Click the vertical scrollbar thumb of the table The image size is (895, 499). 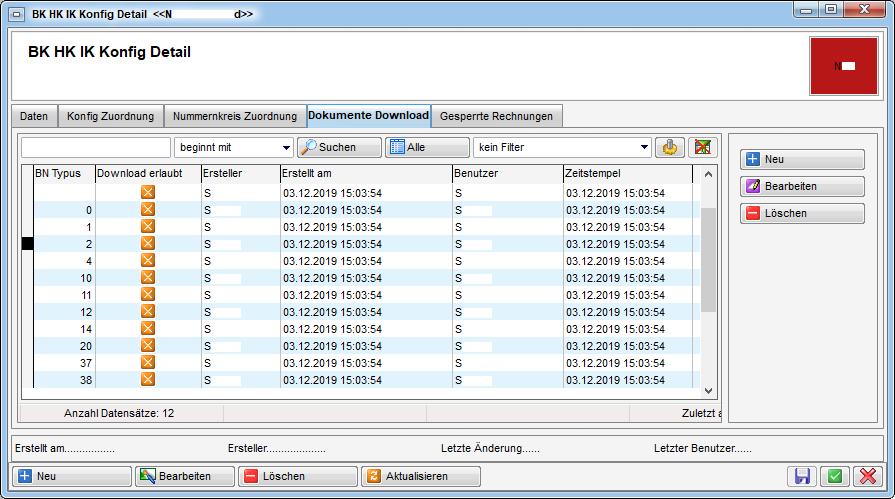click(708, 260)
